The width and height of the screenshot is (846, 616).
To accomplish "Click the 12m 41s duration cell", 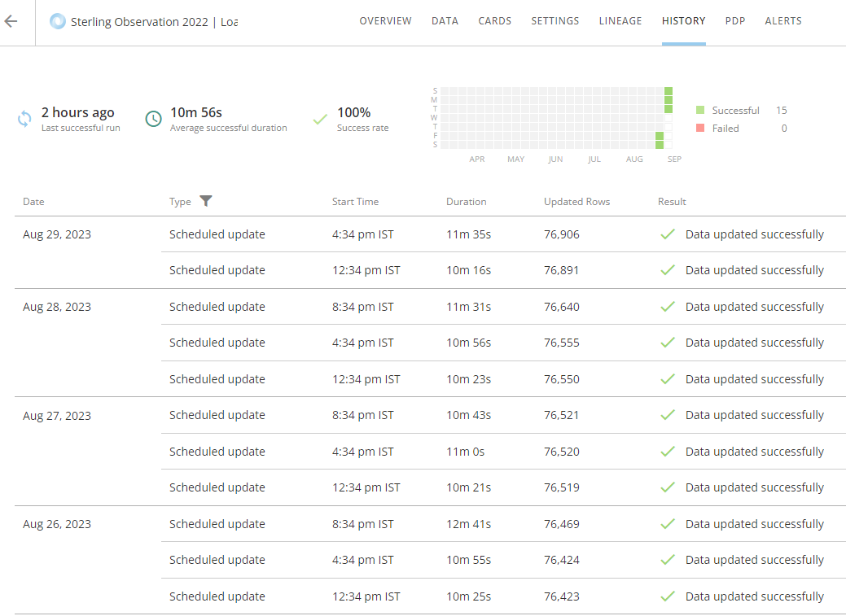I will pyautogui.click(x=468, y=524).
